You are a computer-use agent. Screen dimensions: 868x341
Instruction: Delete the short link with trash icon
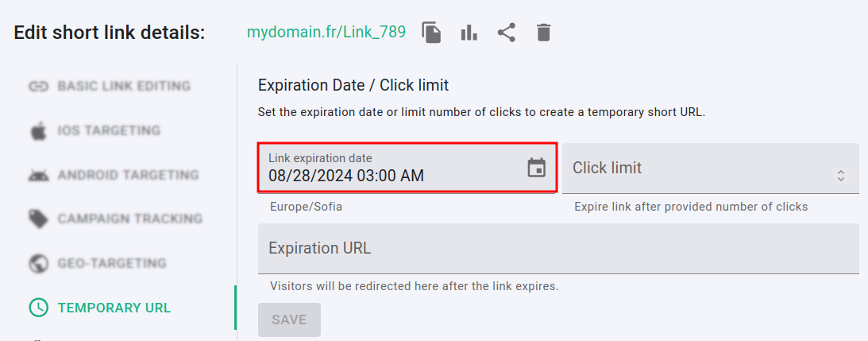coord(543,33)
